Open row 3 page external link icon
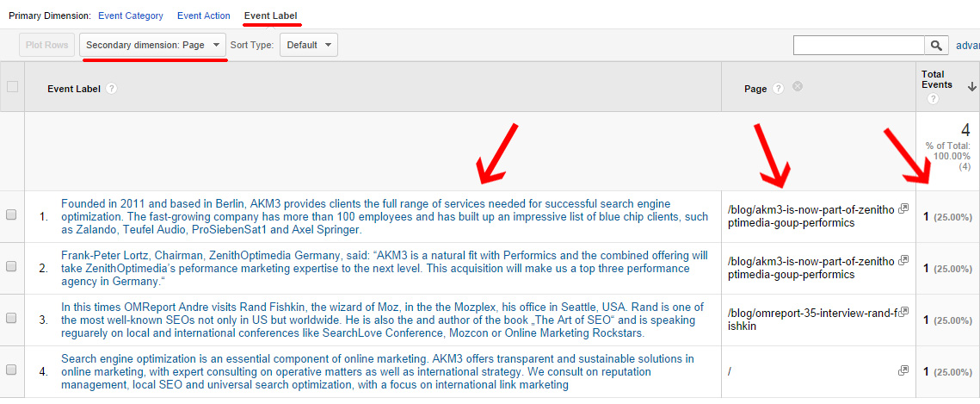 [903, 313]
